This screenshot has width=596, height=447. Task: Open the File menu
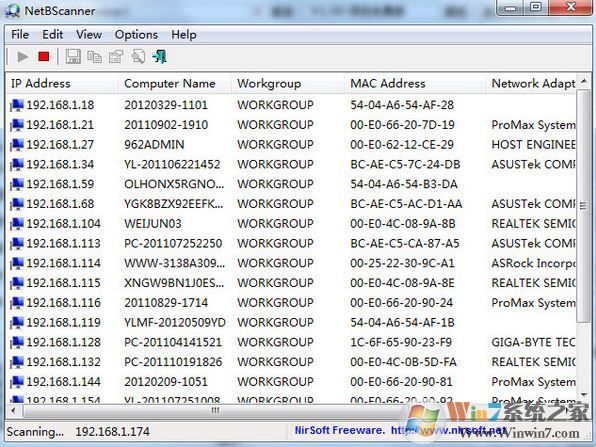coord(20,35)
